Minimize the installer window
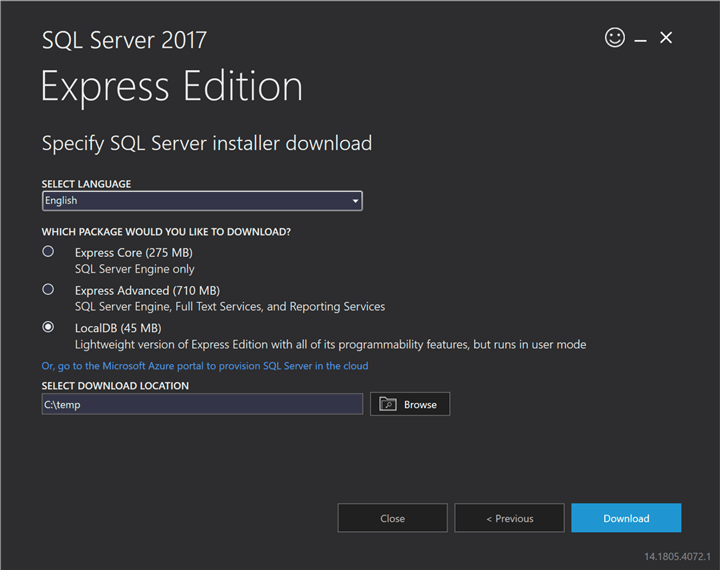Screen dimensions: 720x570 [640, 41]
